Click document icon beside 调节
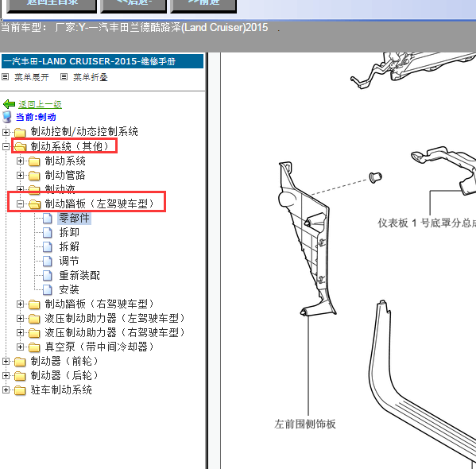This screenshot has width=476, height=469. (48, 261)
